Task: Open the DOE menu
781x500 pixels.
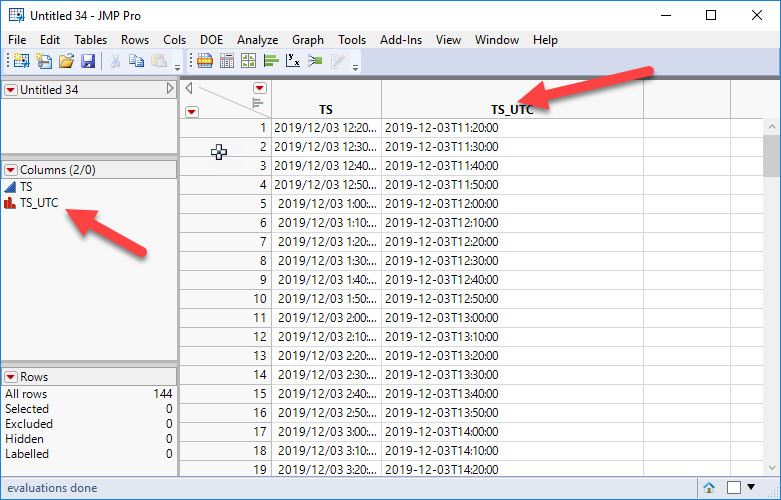Action: (x=211, y=40)
